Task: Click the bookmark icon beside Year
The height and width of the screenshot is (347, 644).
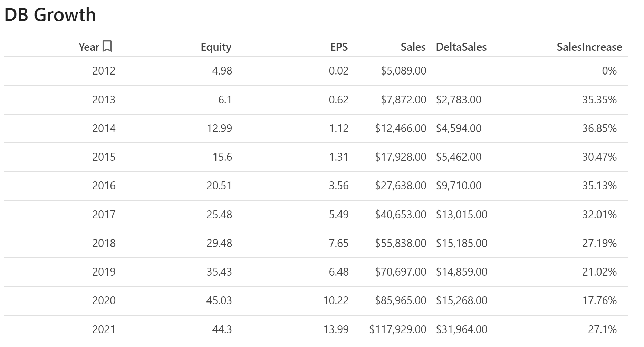Action: (107, 46)
